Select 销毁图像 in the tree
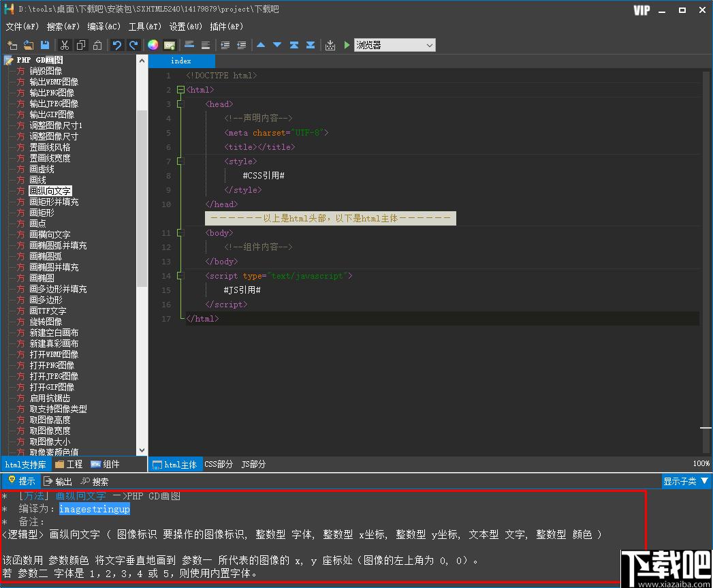The width and height of the screenshot is (713, 588). pos(46,71)
